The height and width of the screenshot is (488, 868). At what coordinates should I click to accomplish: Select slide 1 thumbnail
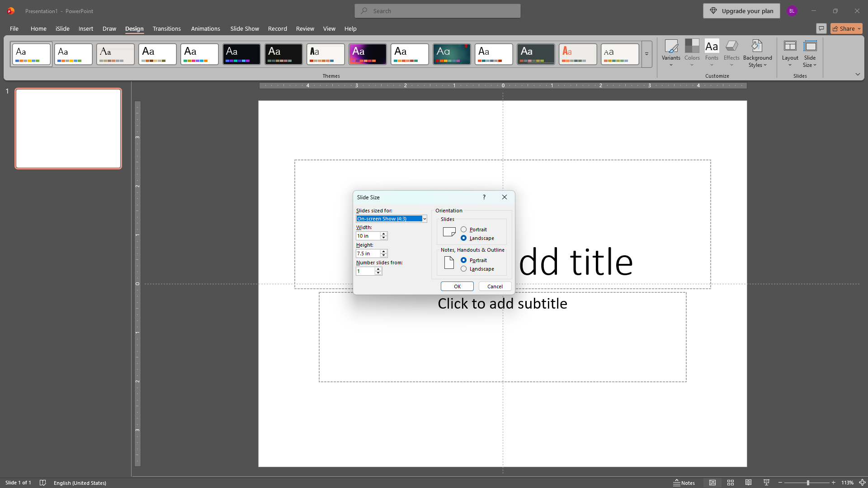68,129
